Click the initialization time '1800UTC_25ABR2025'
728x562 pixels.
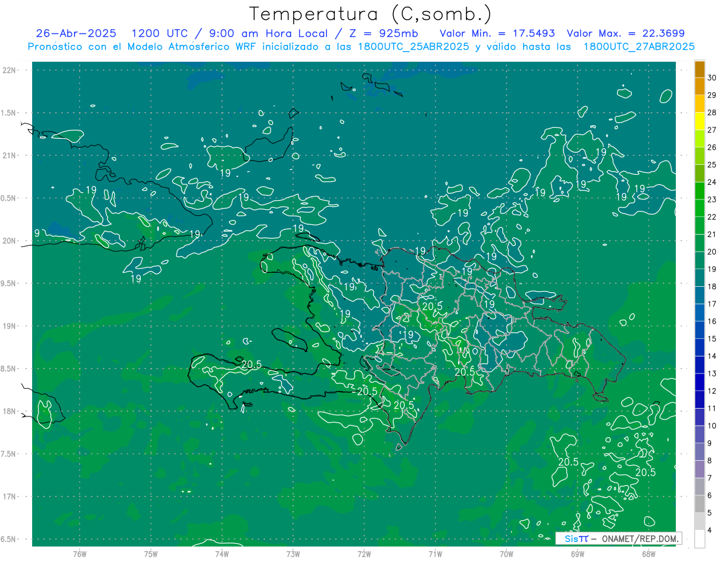(413, 47)
